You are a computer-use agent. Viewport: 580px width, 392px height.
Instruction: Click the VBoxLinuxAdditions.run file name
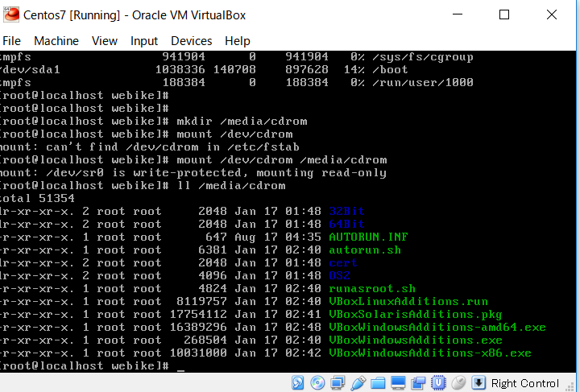[408, 302]
